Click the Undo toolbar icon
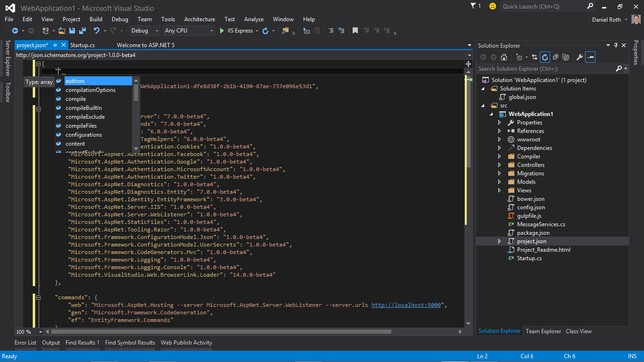 tap(97, 31)
